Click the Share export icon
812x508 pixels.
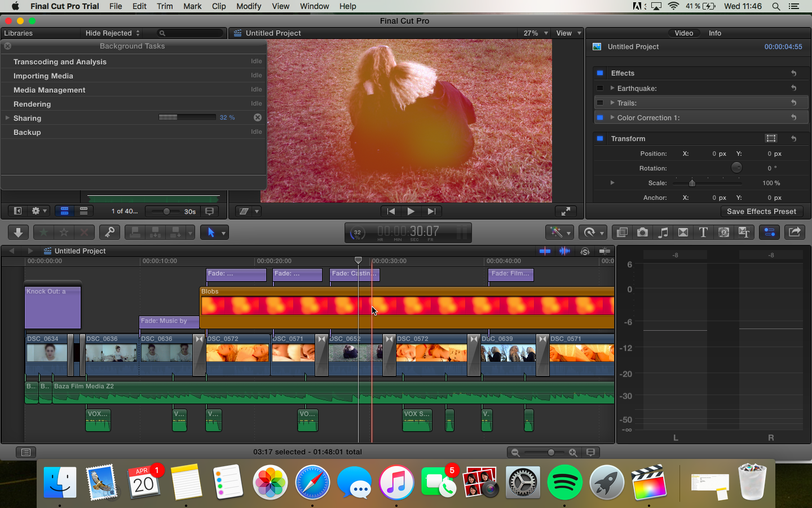point(795,233)
